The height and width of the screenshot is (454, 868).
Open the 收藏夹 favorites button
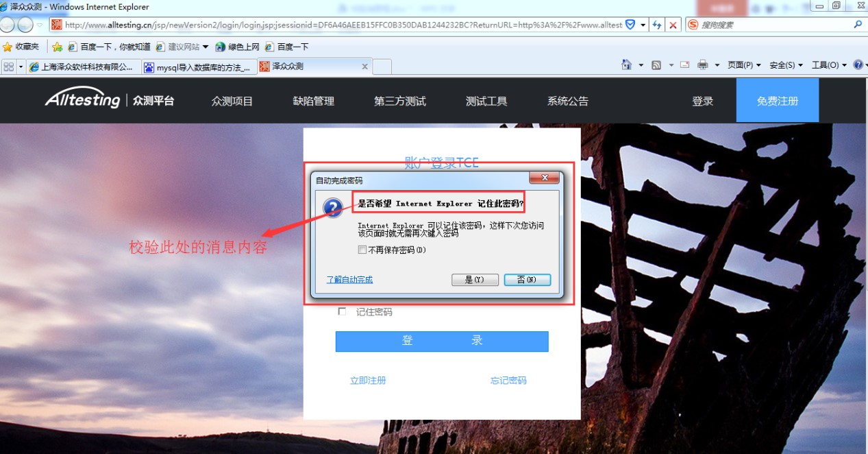[x=21, y=47]
